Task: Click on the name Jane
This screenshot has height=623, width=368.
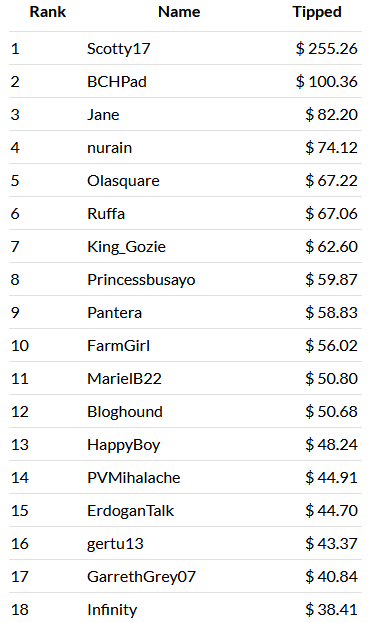Action: (x=103, y=115)
